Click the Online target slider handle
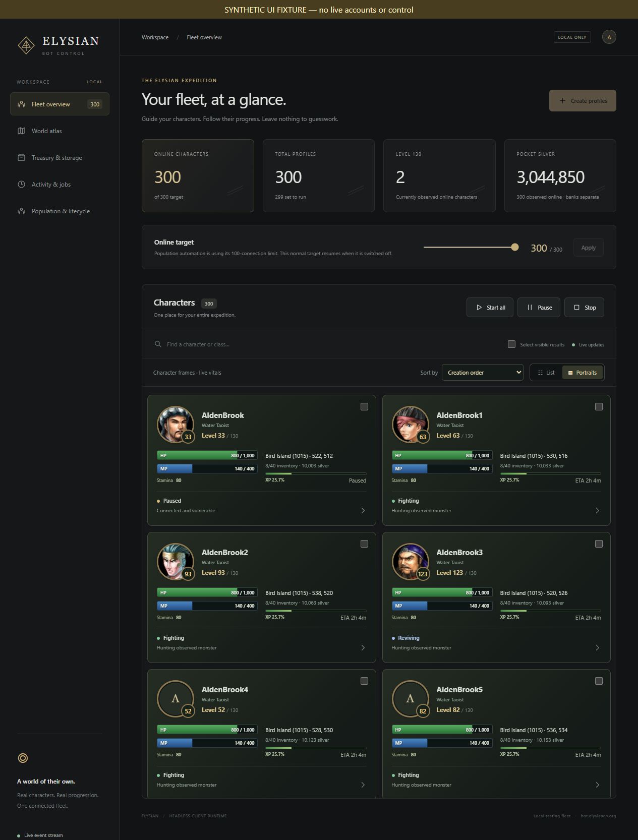Viewport: 638px width, 840px height. click(514, 247)
